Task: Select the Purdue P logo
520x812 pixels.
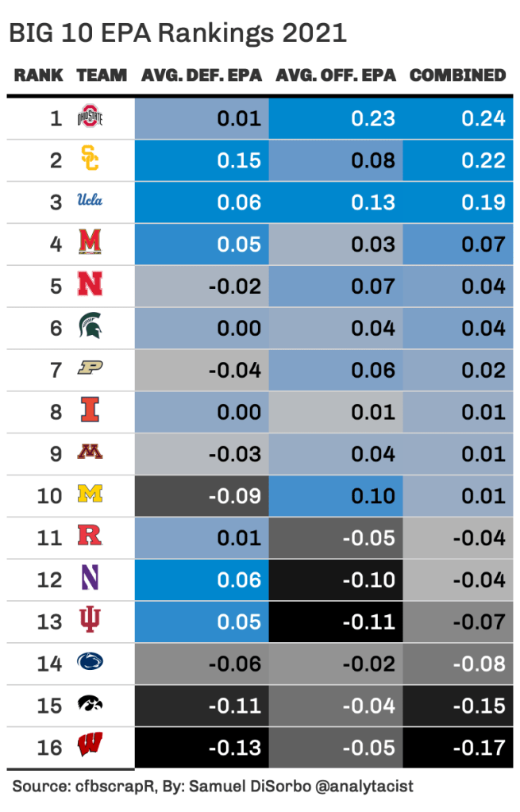Action: pos(90,369)
